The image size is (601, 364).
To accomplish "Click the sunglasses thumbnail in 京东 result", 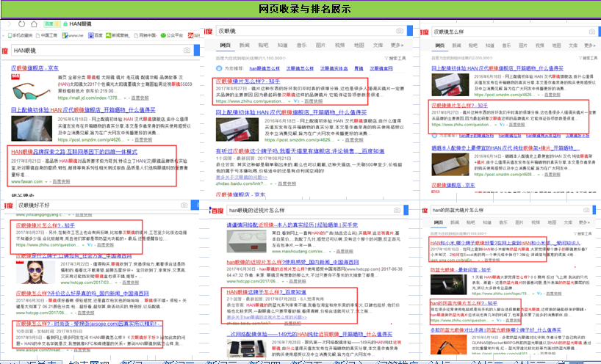I will (x=31, y=91).
